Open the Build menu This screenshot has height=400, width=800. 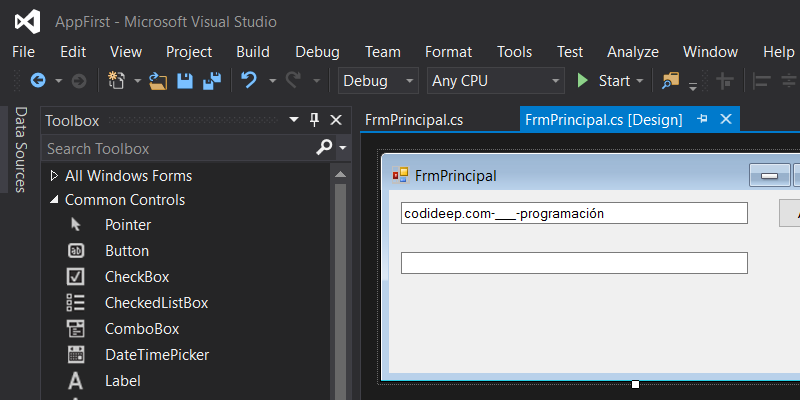click(253, 52)
